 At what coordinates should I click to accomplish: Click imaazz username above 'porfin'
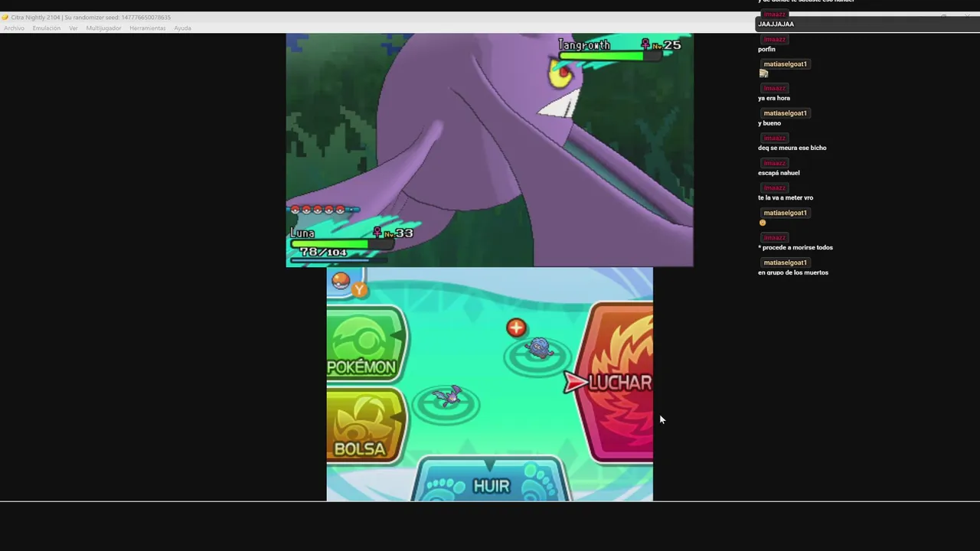775,39
